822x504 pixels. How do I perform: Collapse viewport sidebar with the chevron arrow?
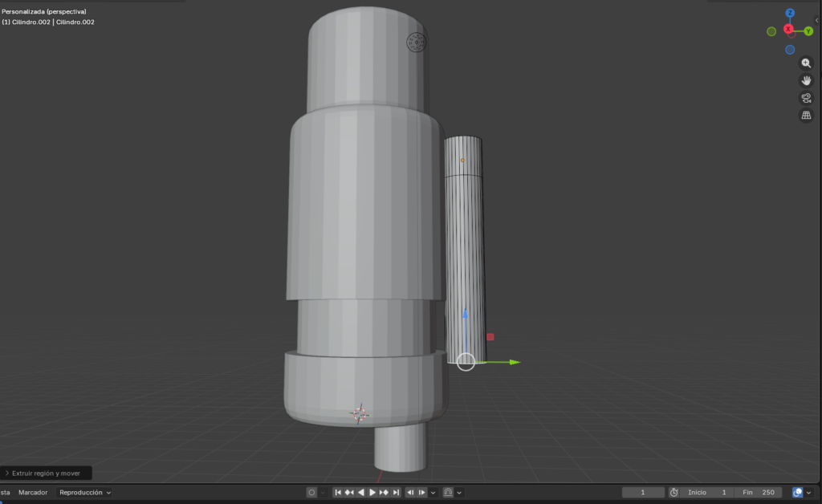tap(817, 20)
